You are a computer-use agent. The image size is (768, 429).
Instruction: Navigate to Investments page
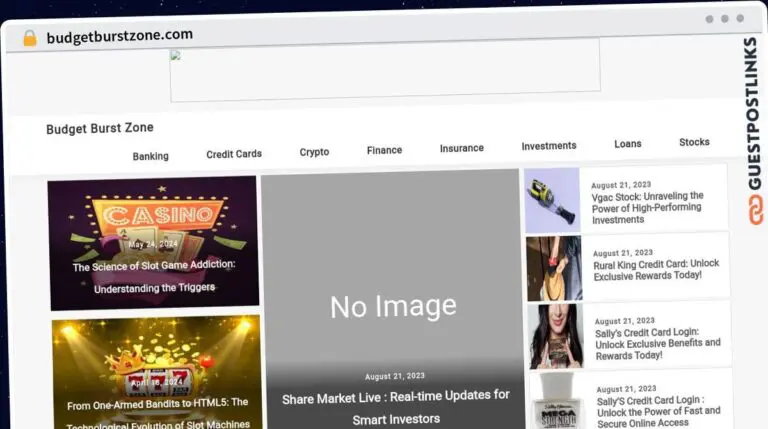548,146
